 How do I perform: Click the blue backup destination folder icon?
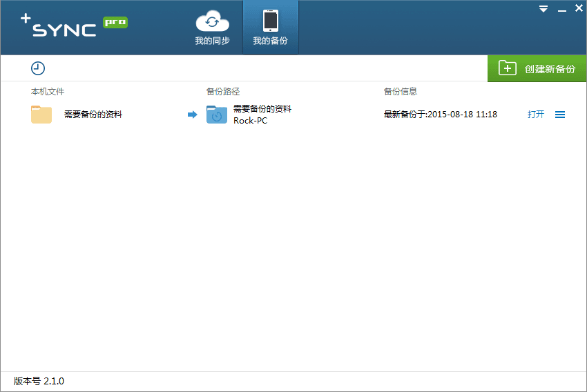click(x=216, y=115)
